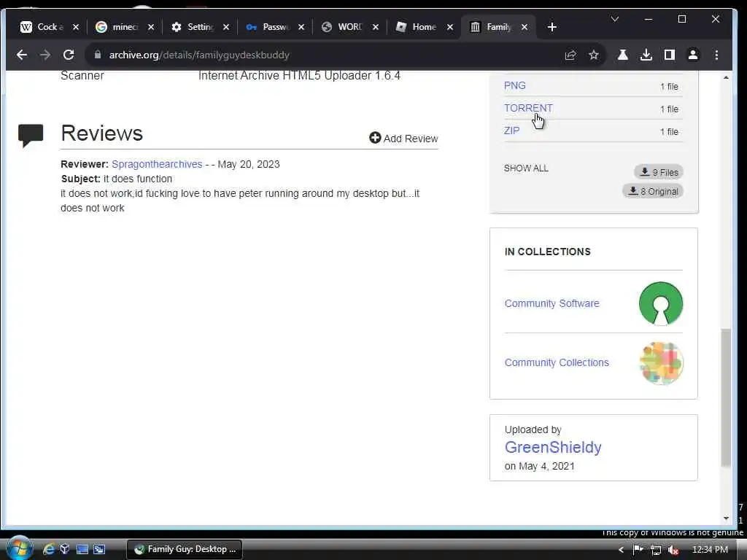Click the Community Software green keyhole thumbnail
Screen dimensions: 747x560
point(661,303)
